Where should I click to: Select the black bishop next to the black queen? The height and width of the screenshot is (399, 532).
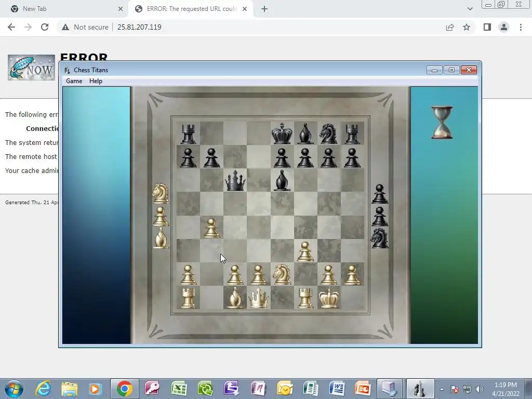(282, 180)
